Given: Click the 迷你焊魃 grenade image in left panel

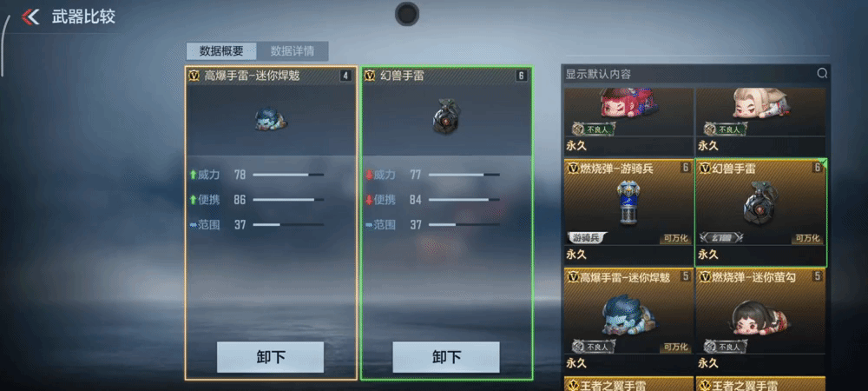Looking at the screenshot, I should (271, 118).
